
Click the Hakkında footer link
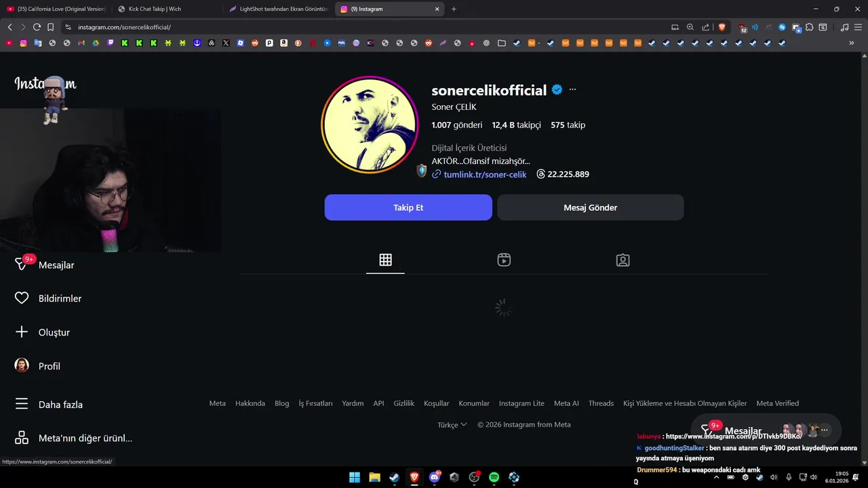pos(250,403)
